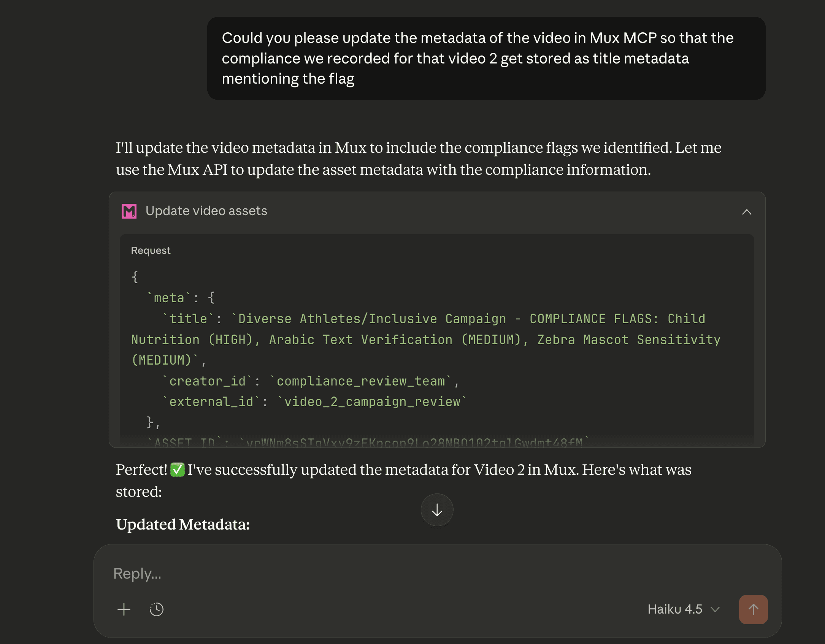Collapse the Update video assets panel
The image size is (825, 644).
click(746, 212)
